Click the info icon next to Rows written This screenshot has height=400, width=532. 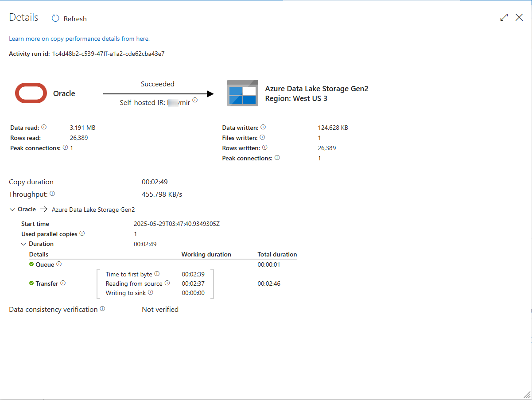click(x=264, y=148)
